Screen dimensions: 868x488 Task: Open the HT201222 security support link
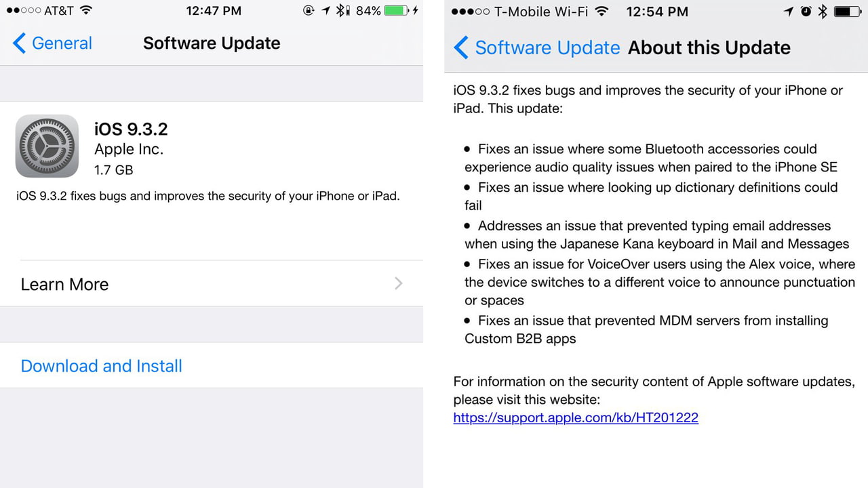(575, 418)
